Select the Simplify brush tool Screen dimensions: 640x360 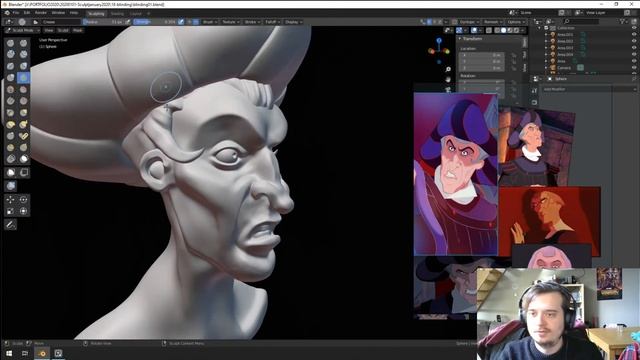click(x=11, y=159)
